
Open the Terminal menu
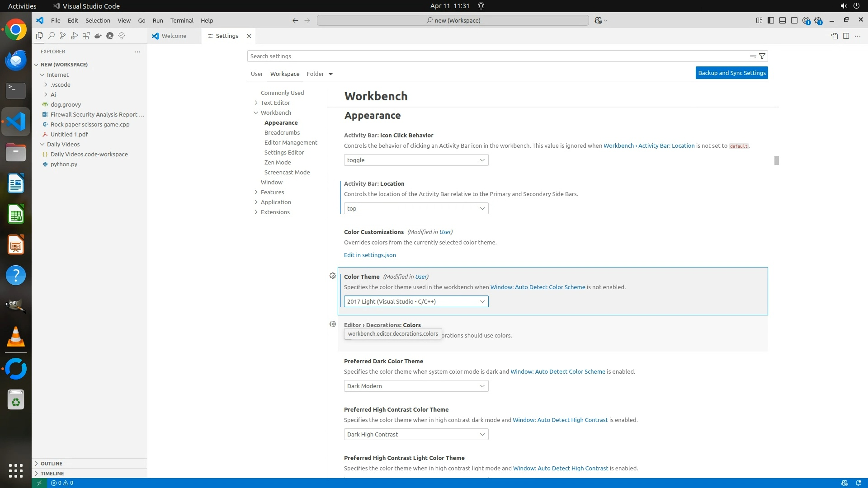[182, 20]
